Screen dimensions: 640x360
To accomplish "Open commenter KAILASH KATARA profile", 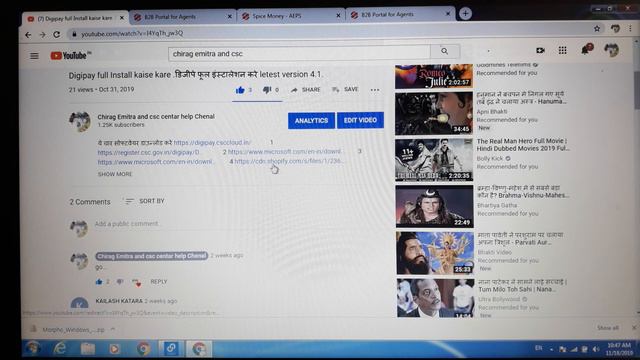I will [119, 301].
